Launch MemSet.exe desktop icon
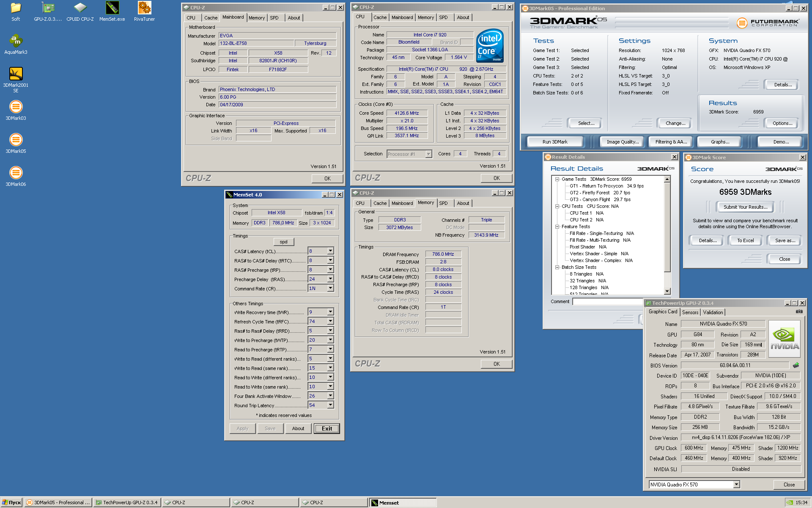Screen dimensions: 812x508 pos(112,11)
